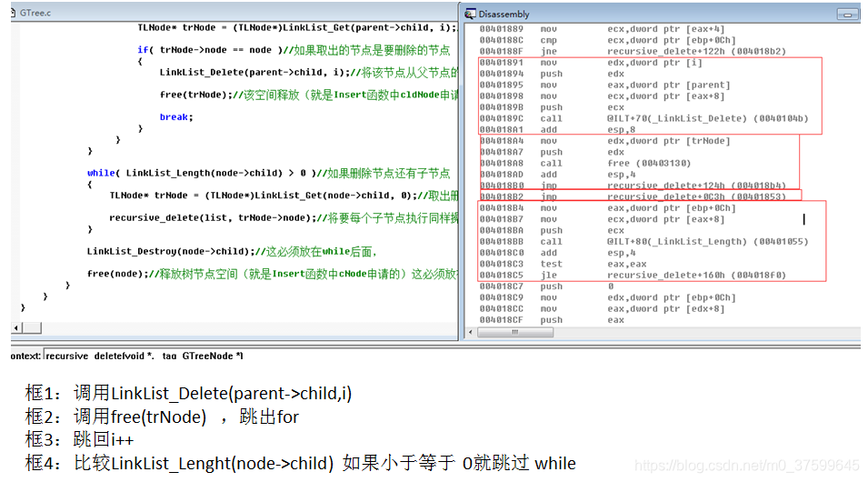The image size is (868, 482).
Task: Click the test eax,eax row at 004018C3
Action: click(563, 264)
